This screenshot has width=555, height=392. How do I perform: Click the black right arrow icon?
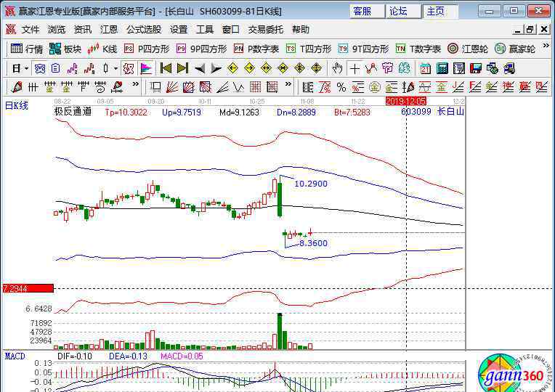tap(216, 68)
